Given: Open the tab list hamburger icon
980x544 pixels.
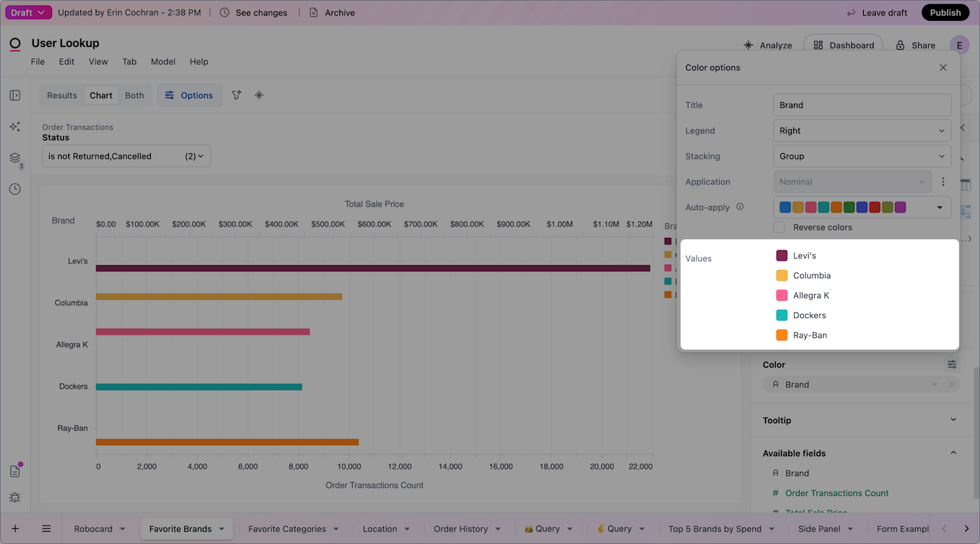Looking at the screenshot, I should click(47, 529).
